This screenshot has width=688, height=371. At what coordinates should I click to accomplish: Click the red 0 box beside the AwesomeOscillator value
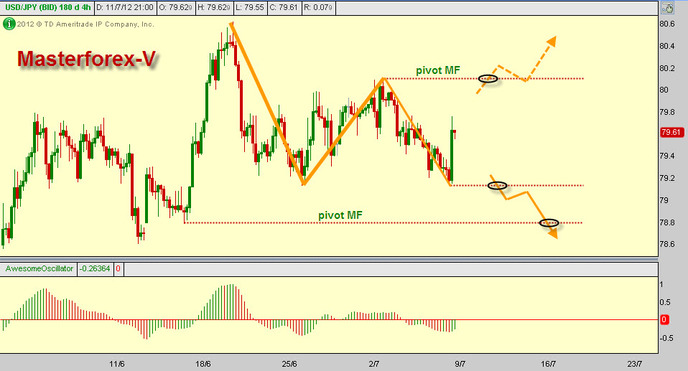(x=118, y=269)
